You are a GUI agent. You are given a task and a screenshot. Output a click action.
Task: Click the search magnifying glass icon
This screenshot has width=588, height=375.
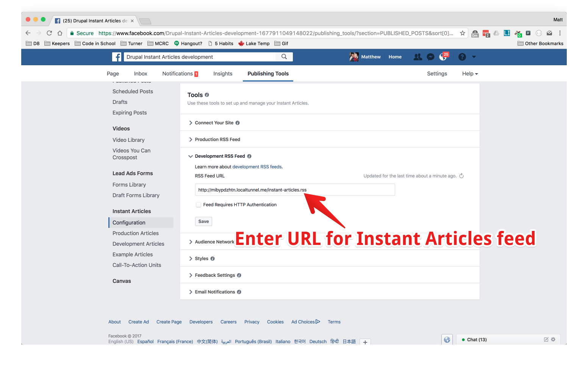click(x=284, y=56)
